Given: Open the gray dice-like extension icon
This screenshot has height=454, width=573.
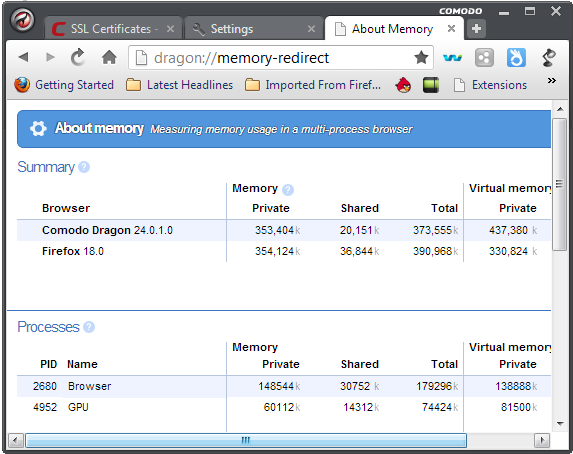Looking at the screenshot, I should coord(484,57).
